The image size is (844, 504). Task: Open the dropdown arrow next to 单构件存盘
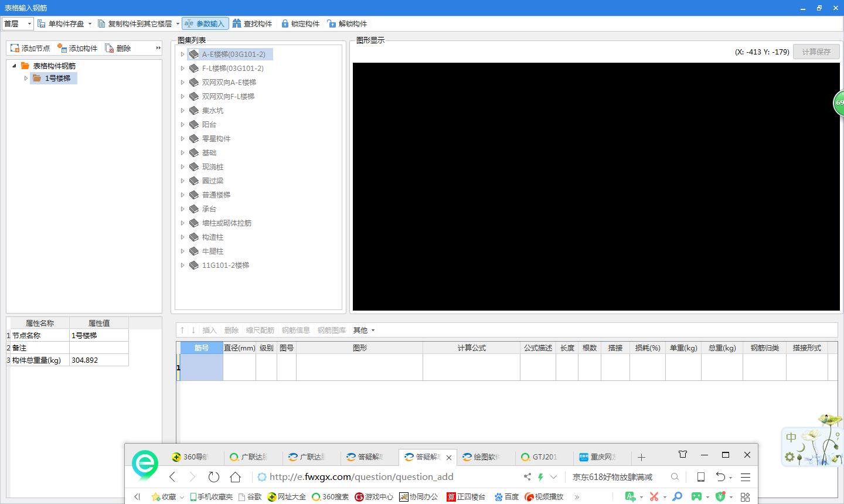pos(90,23)
